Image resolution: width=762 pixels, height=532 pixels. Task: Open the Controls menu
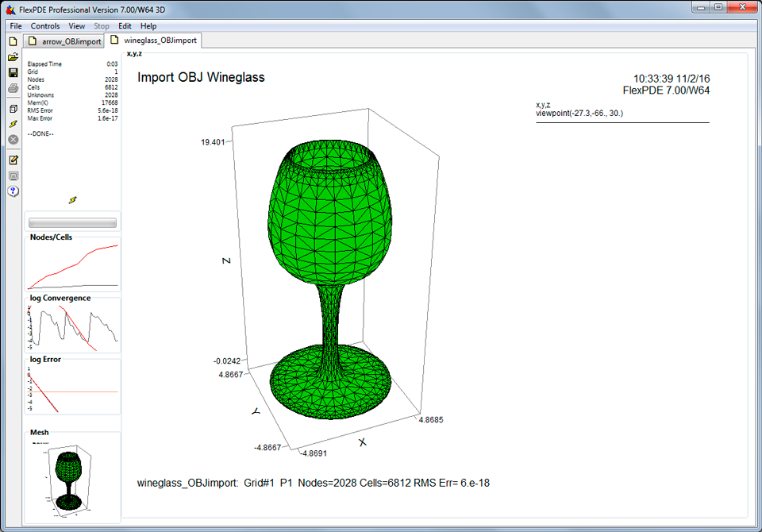point(45,25)
